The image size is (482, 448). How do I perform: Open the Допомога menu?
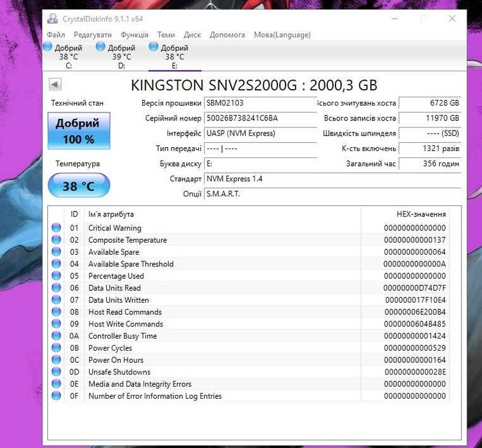coord(227,35)
